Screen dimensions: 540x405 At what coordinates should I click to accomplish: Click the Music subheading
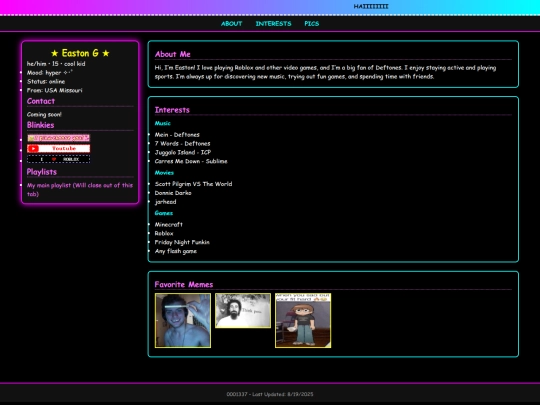pos(163,123)
